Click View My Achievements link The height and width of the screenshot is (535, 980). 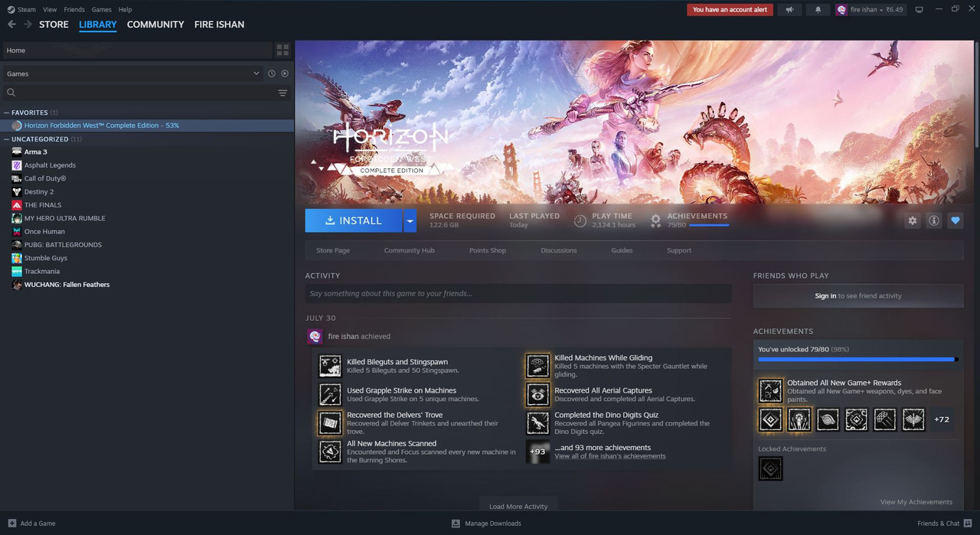pyautogui.click(x=916, y=502)
